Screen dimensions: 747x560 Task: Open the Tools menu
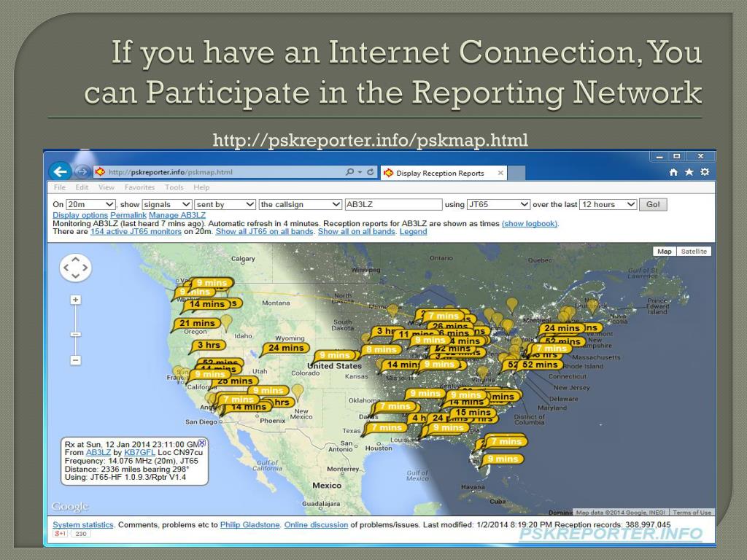(174, 187)
